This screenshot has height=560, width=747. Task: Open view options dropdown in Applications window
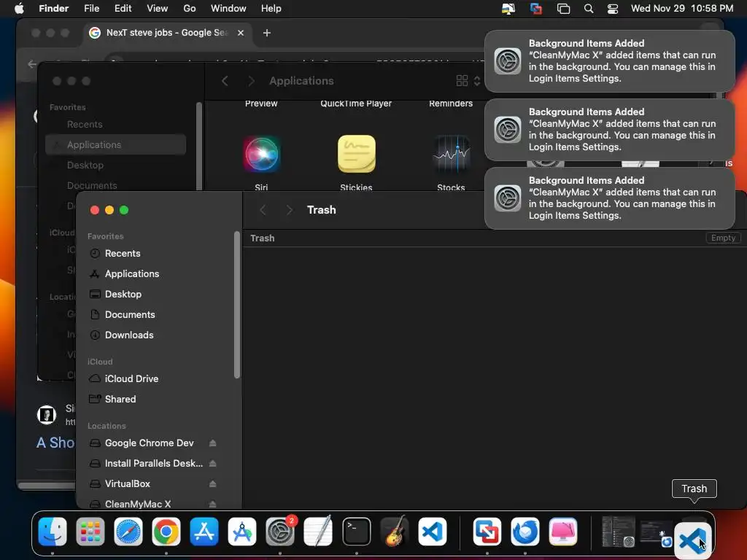[468, 81]
